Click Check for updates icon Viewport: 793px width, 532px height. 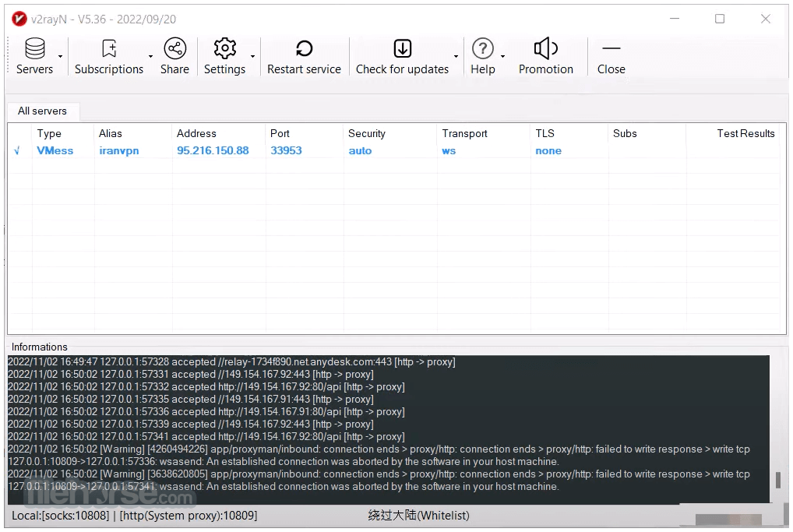coord(403,49)
